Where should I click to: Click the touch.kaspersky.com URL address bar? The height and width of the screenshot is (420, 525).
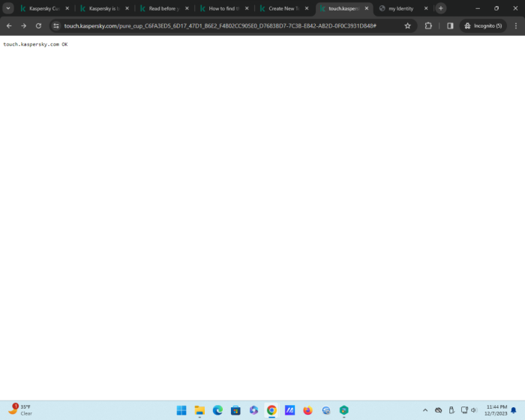pos(220,25)
